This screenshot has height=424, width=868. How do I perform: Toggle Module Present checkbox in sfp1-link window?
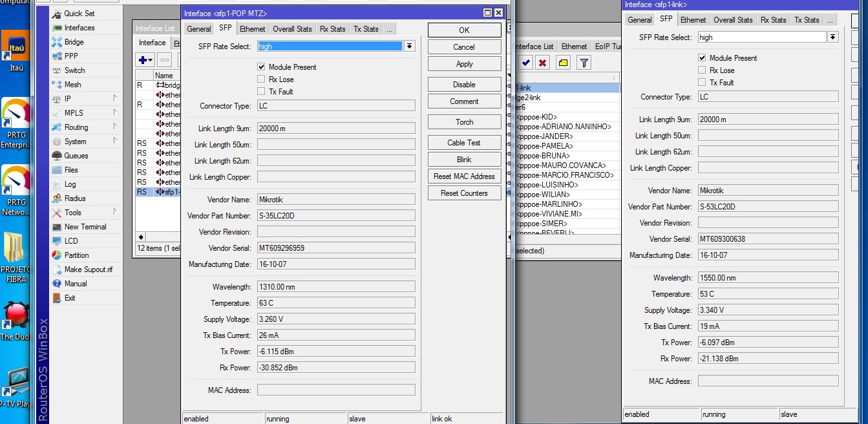pyautogui.click(x=702, y=58)
